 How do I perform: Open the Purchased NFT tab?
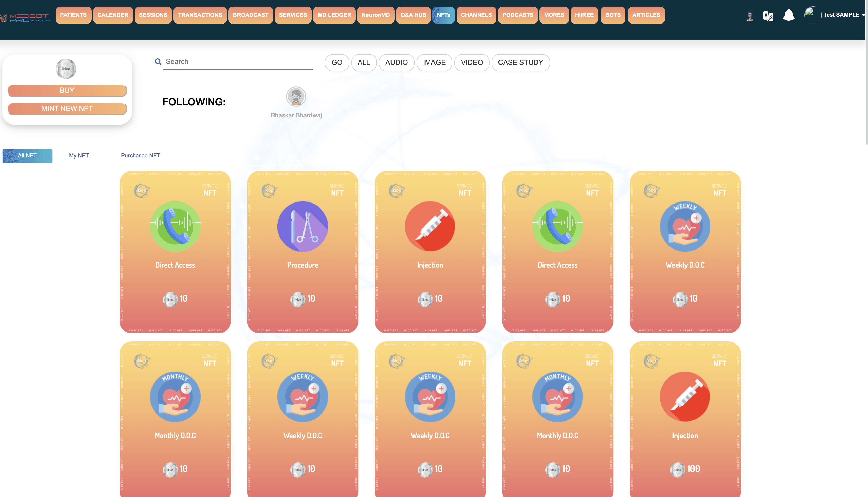click(140, 156)
